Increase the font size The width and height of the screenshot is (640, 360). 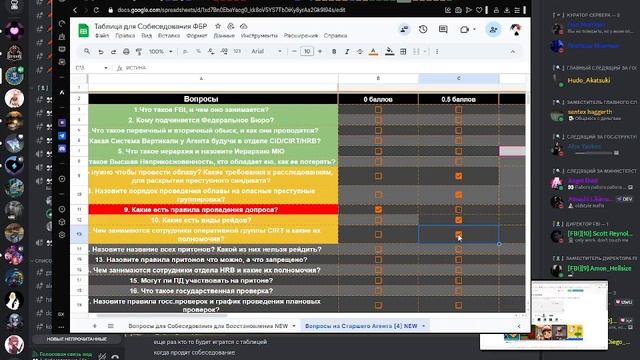(320, 51)
